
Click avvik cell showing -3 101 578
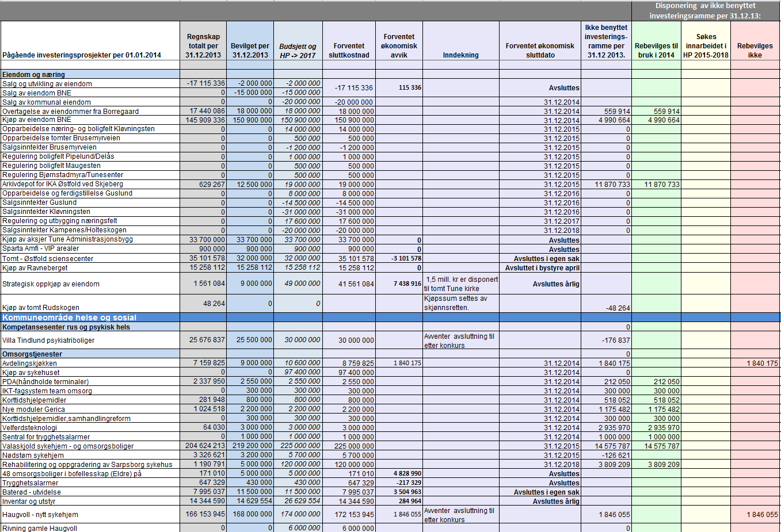tap(406, 259)
